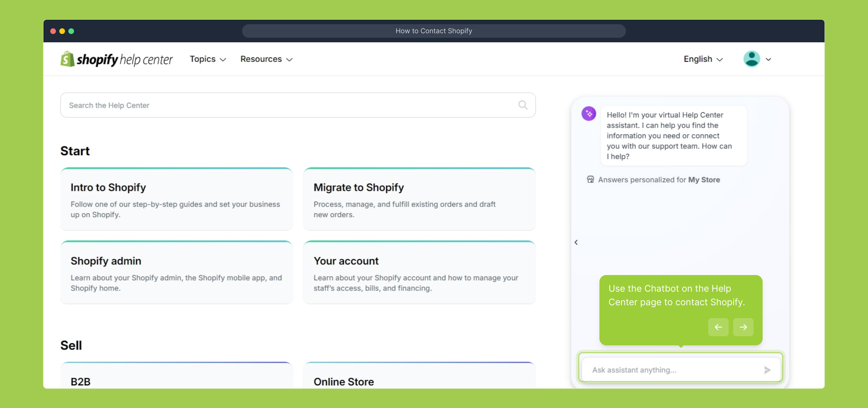Focus the Search the Help Center field

(x=287, y=105)
